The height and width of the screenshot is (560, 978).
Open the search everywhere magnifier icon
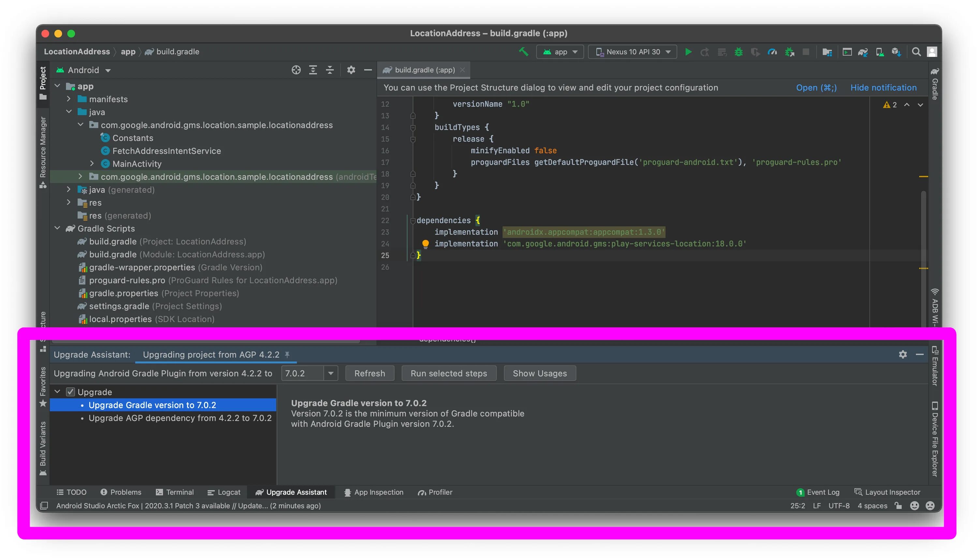916,52
